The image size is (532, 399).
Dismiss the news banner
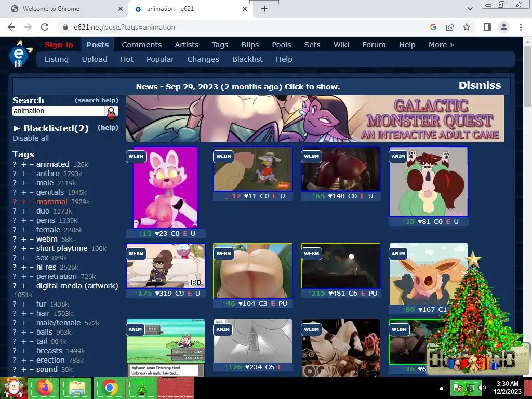point(480,85)
